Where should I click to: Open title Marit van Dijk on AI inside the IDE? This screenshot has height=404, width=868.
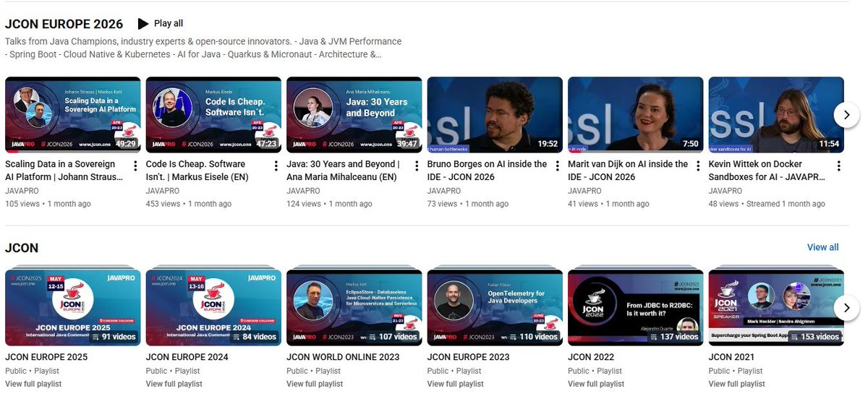click(x=628, y=171)
